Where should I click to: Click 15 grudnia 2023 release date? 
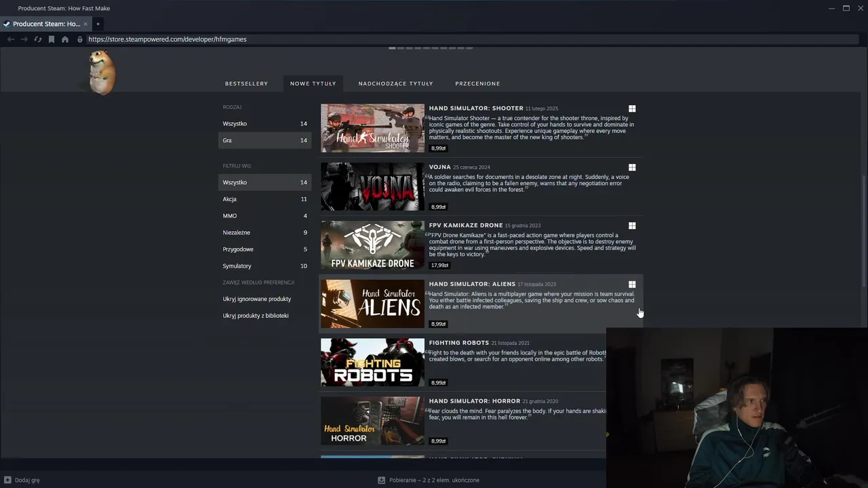tap(523, 226)
